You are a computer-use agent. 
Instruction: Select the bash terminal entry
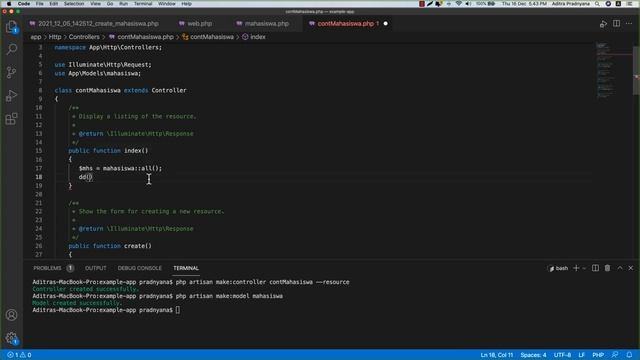pos(558,268)
